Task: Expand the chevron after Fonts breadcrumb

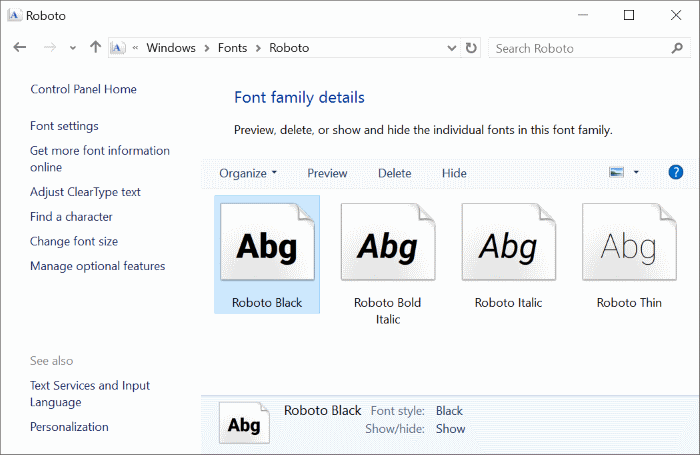Action: (x=258, y=48)
